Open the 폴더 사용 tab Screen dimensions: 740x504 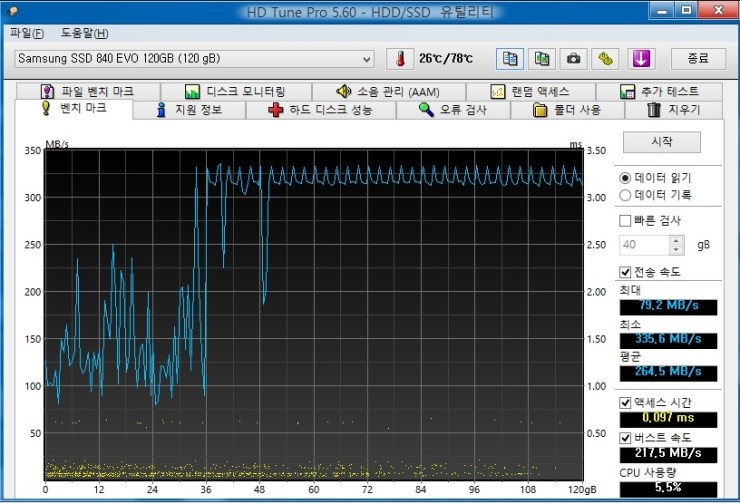(567, 109)
